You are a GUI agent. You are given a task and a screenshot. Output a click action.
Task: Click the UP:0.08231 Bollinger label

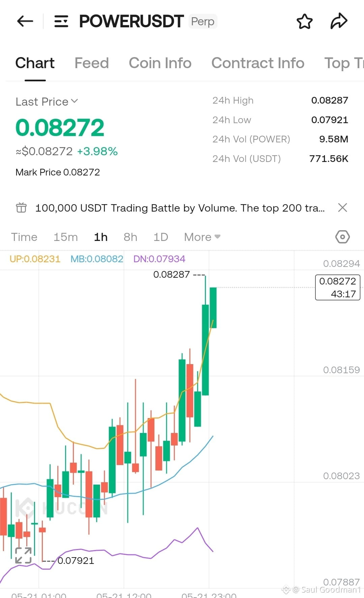(35, 259)
